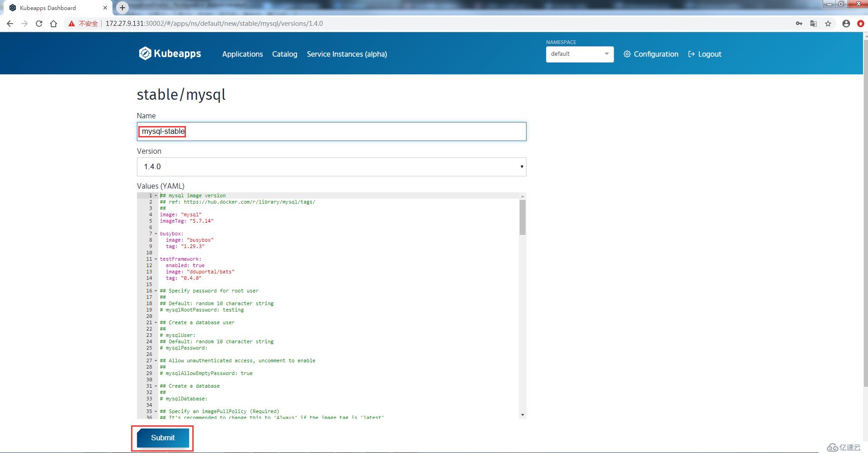Click the editor scroll down arrow

tap(522, 415)
